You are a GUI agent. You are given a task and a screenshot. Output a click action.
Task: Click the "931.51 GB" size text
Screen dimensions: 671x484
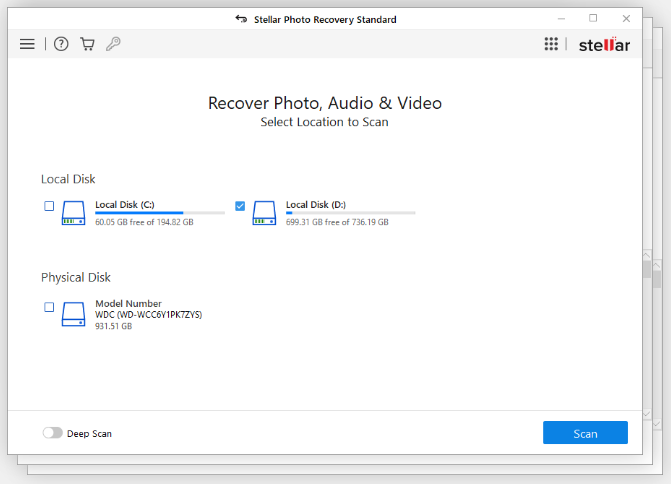pos(113,326)
